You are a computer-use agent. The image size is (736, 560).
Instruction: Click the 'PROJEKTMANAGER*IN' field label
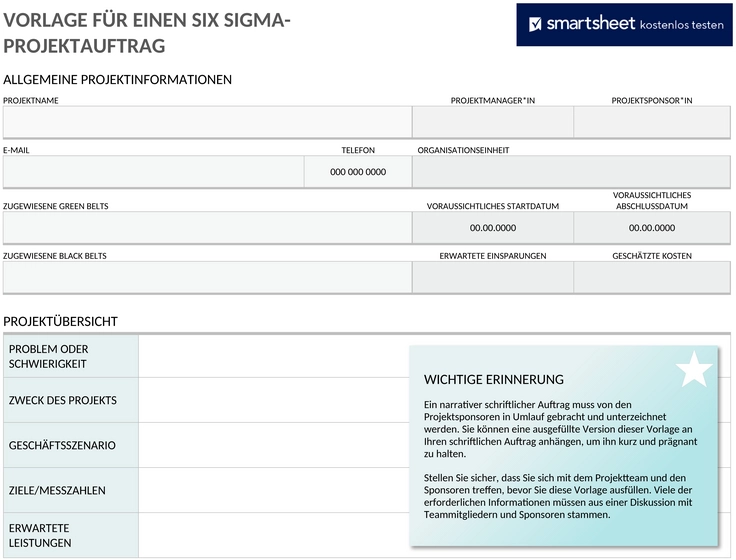pos(493,100)
